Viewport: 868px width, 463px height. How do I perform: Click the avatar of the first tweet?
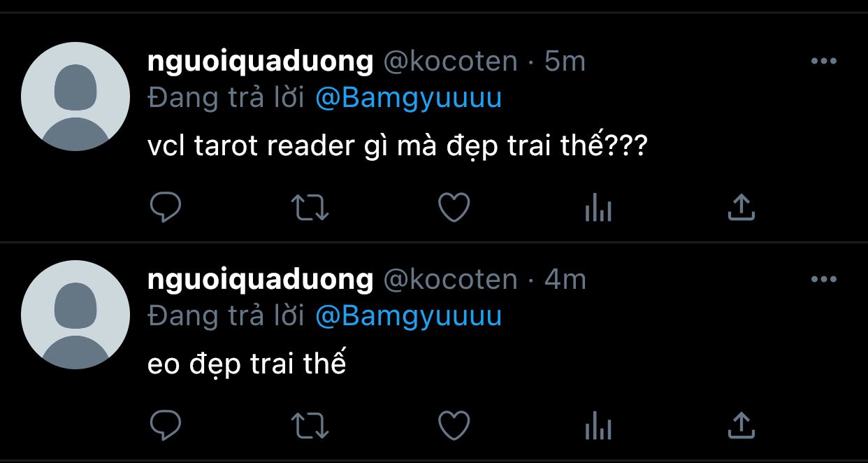pos(75,97)
